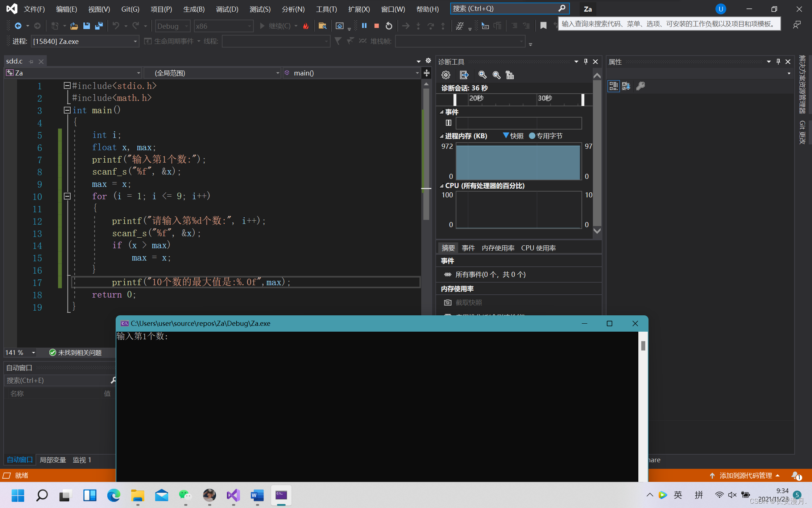Viewport: 812px width, 508px height.
Task: Stop debugging with the red stop icon
Action: pos(377,26)
